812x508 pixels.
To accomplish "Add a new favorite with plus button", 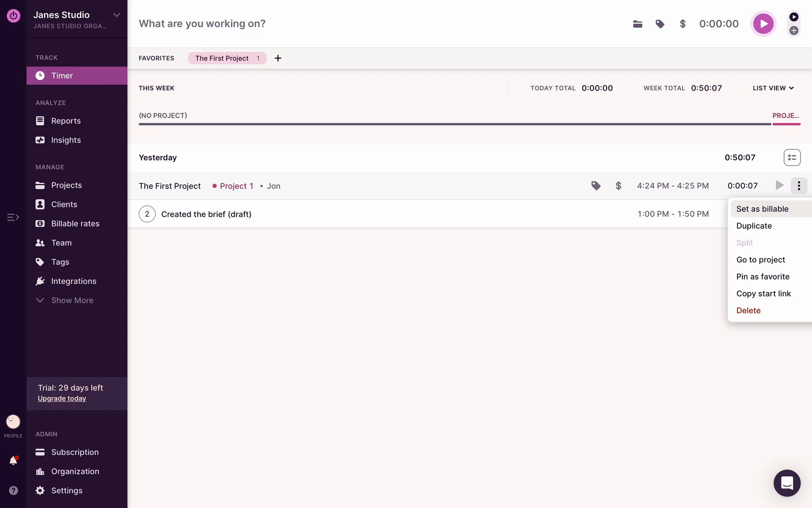I will click(x=278, y=58).
